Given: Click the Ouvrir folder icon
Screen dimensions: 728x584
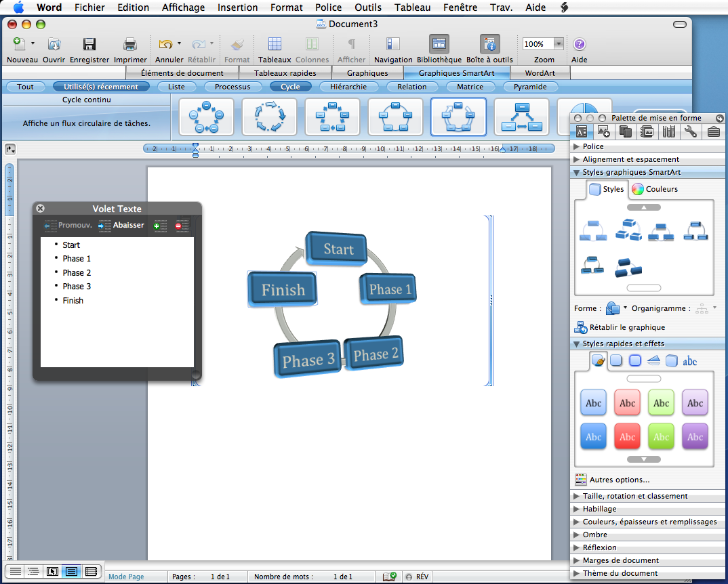Looking at the screenshot, I should [x=54, y=44].
